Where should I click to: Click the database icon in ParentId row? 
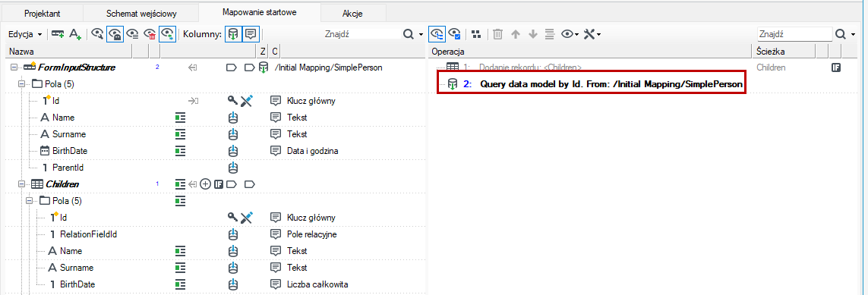tap(232, 168)
